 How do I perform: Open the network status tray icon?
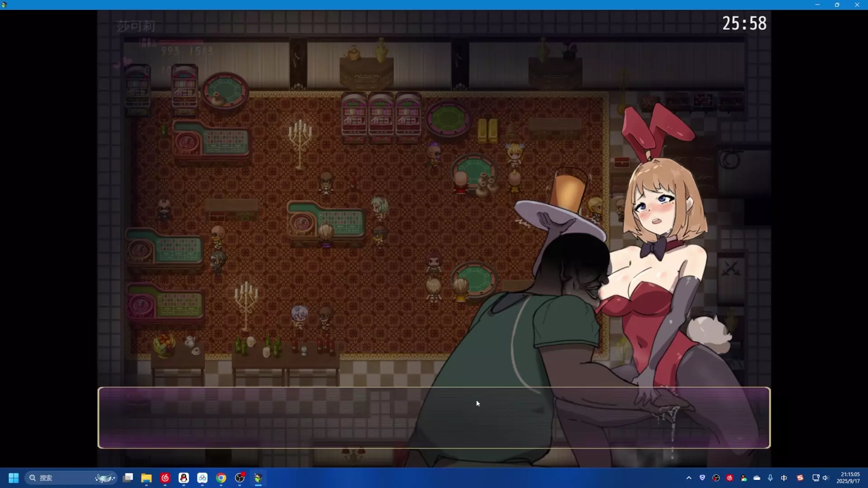tap(816, 478)
